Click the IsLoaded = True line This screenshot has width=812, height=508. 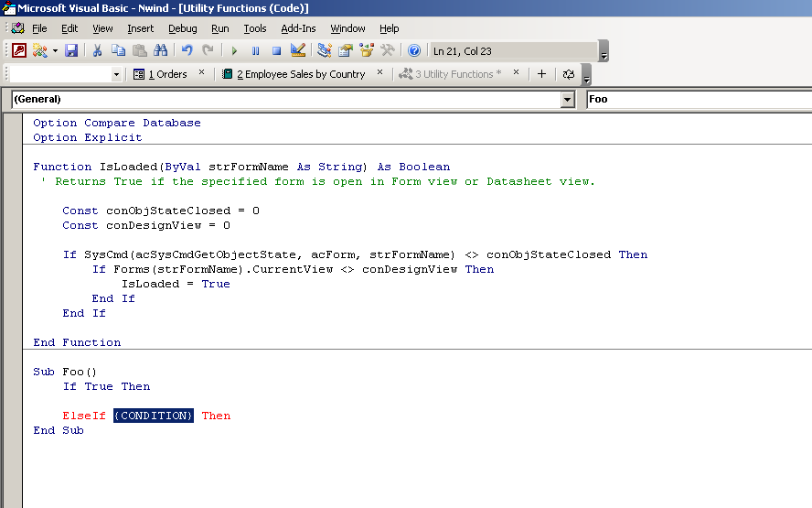pyautogui.click(x=176, y=284)
